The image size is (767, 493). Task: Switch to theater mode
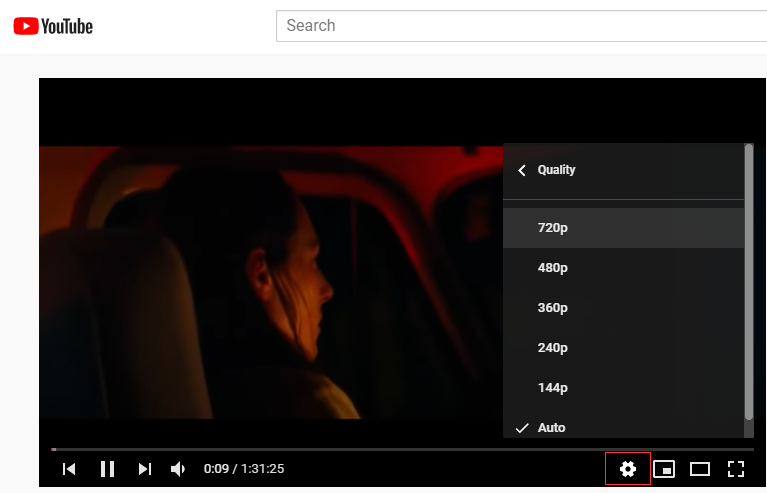(700, 469)
